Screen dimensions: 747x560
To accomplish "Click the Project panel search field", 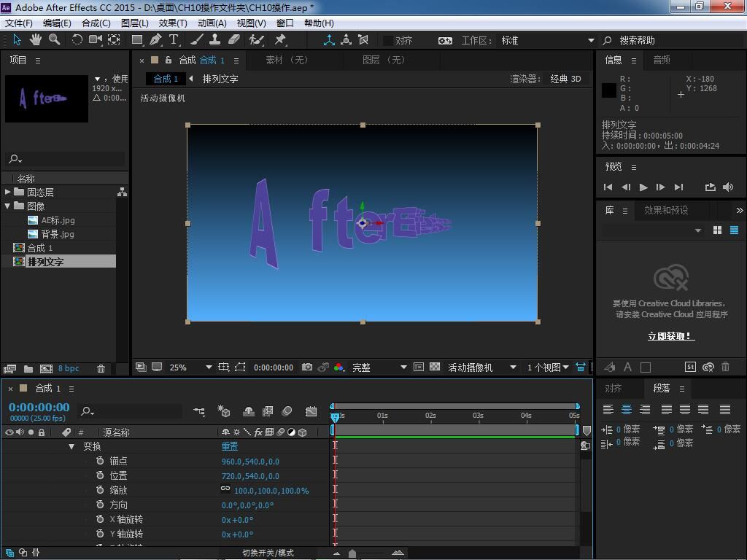I will 65,158.
